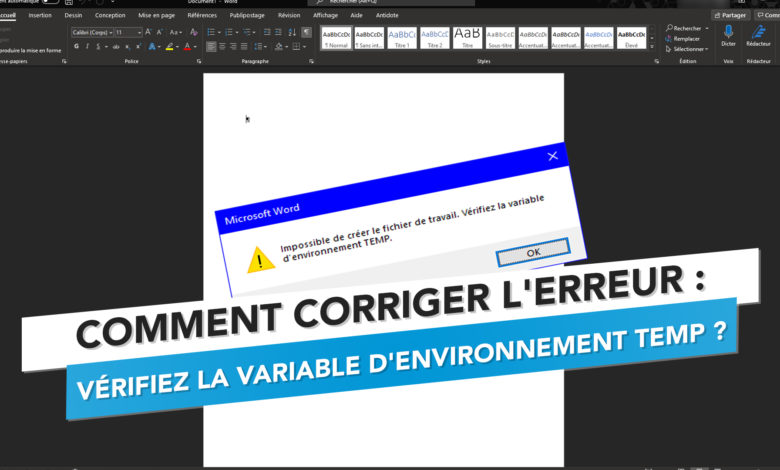
Task: Click the bulleted list icon
Action: pos(212,32)
